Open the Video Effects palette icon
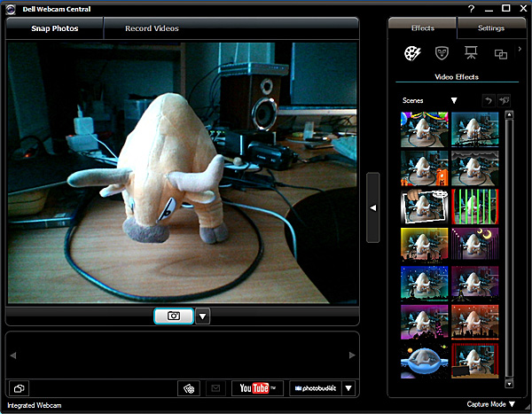532x414 pixels. coord(412,54)
